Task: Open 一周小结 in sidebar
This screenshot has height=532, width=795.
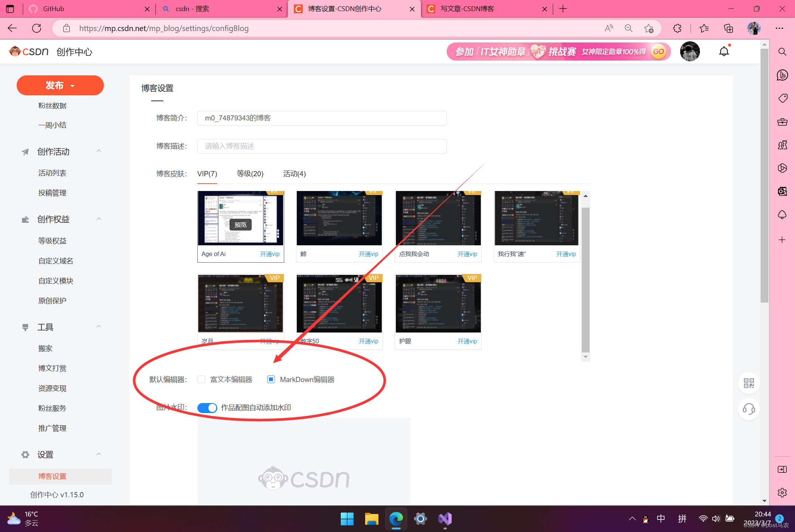Action: point(52,125)
